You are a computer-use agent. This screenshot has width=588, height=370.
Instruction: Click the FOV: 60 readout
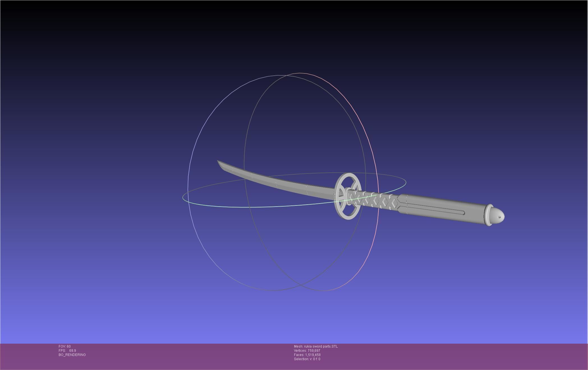[65, 346]
